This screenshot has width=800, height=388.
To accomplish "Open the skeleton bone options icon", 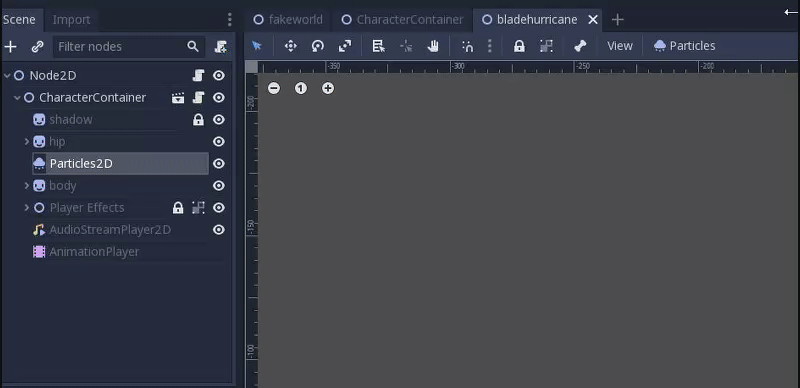I will (580, 46).
